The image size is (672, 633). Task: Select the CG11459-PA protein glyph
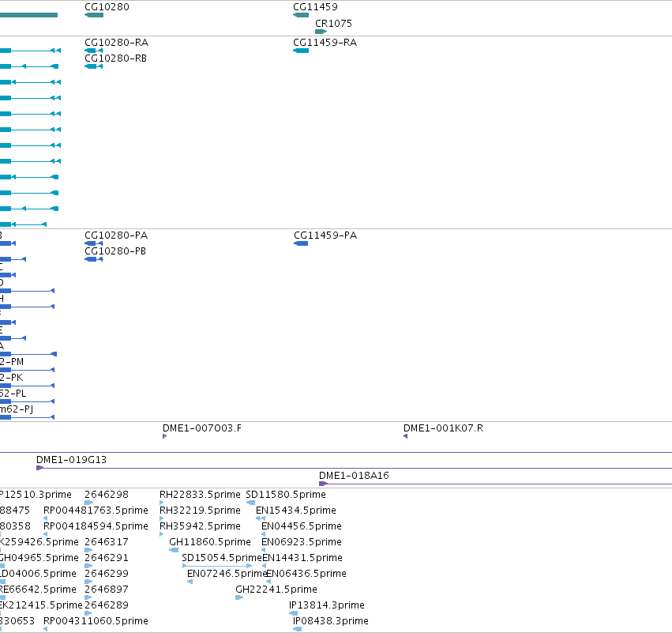point(301,243)
